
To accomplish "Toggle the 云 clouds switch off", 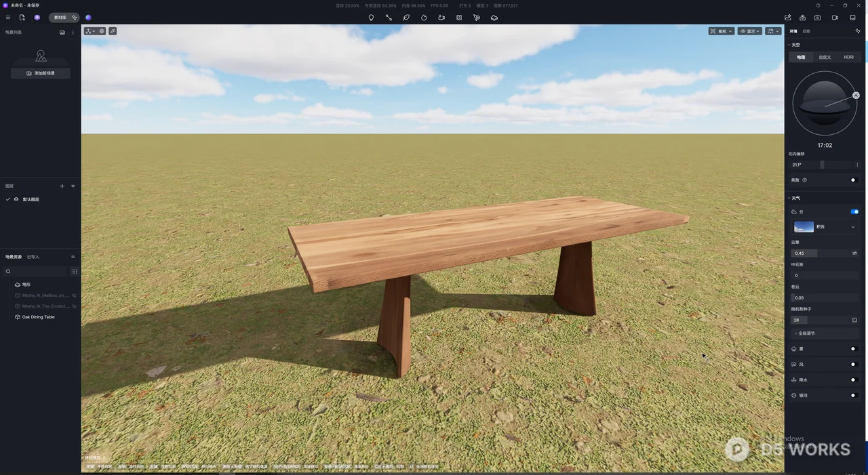I will [x=854, y=211].
